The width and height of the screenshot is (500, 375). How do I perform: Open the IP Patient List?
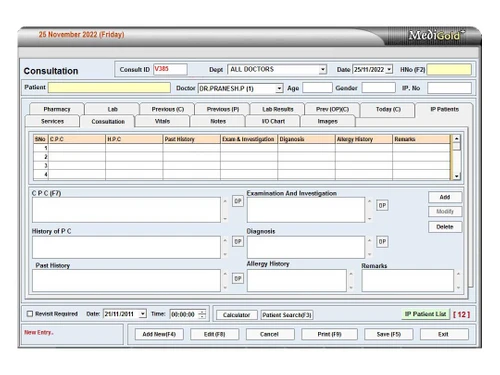tap(425, 314)
